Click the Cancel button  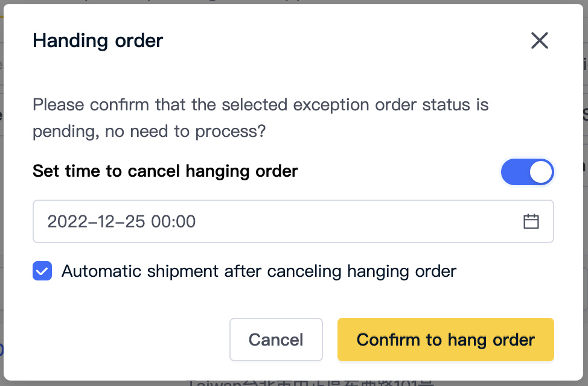[276, 340]
